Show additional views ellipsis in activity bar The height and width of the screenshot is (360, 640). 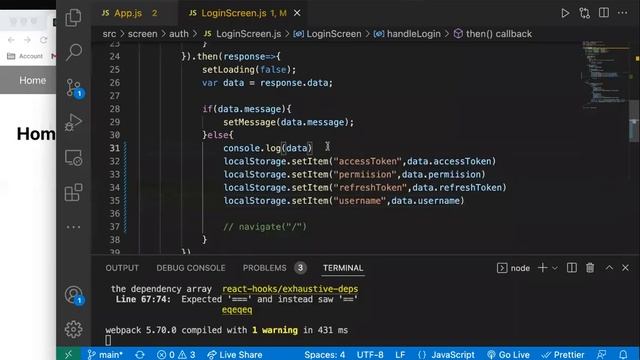pyautogui.click(x=73, y=227)
